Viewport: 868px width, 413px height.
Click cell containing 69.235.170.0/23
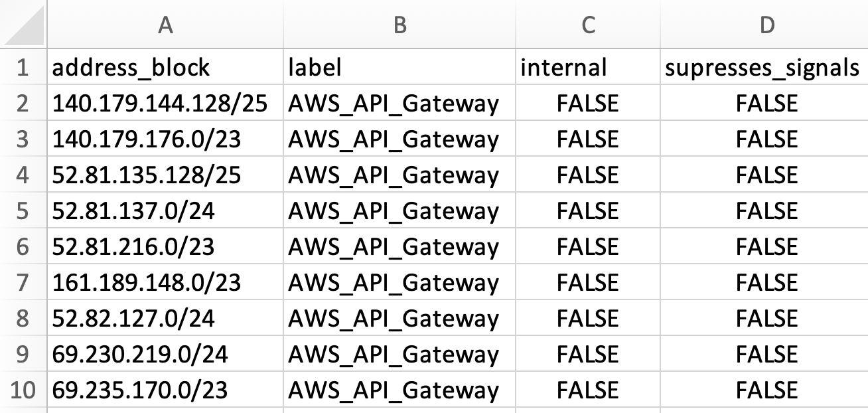click(x=165, y=390)
